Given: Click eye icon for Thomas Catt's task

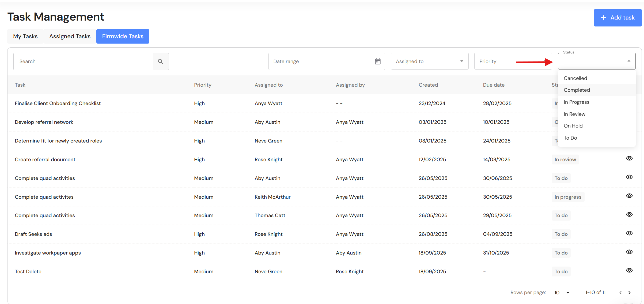Looking at the screenshot, I should (629, 215).
